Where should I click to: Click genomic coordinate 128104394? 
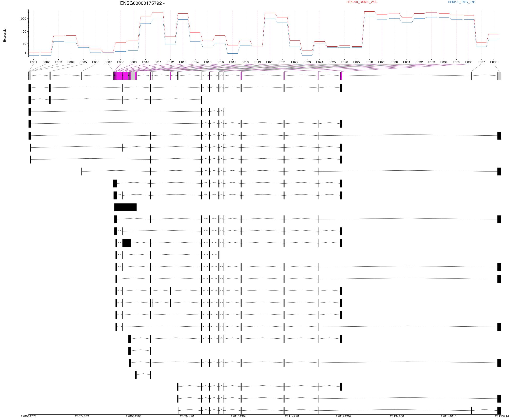click(239, 416)
